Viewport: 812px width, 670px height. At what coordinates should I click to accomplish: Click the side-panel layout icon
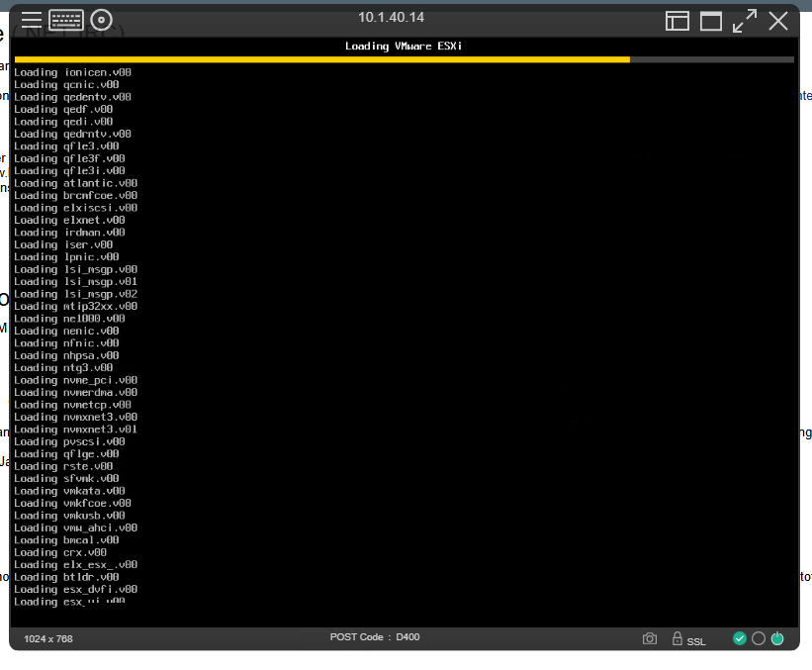[677, 20]
